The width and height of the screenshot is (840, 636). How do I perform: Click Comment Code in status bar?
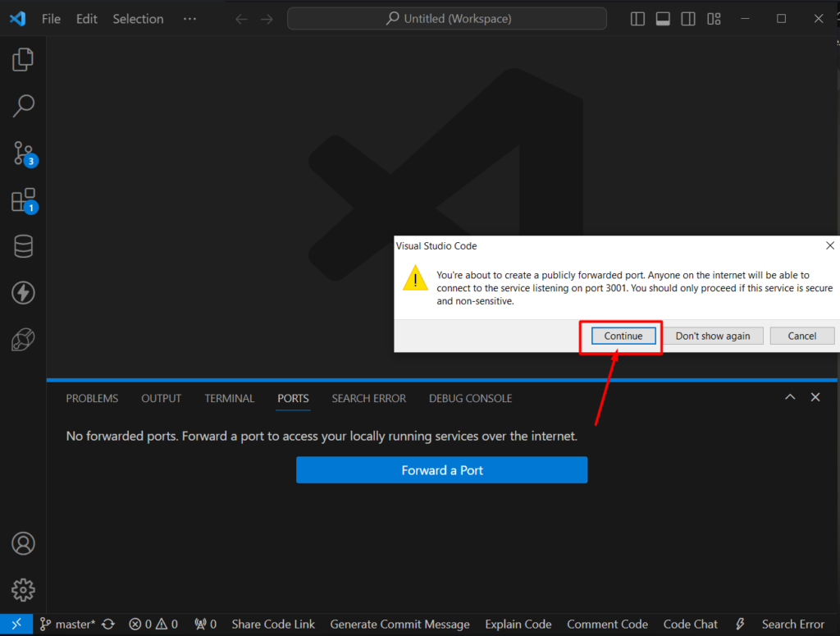click(x=608, y=625)
